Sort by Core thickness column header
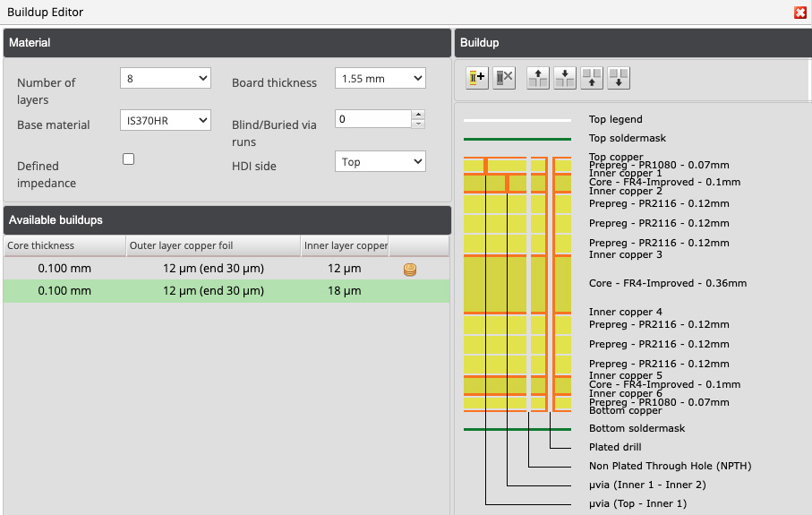 64,245
